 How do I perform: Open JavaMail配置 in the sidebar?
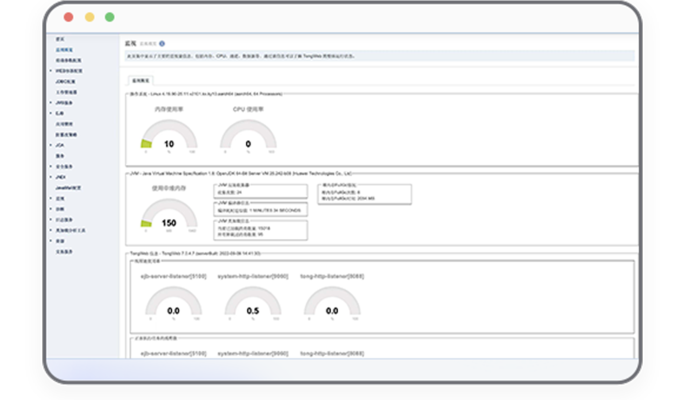pos(68,188)
